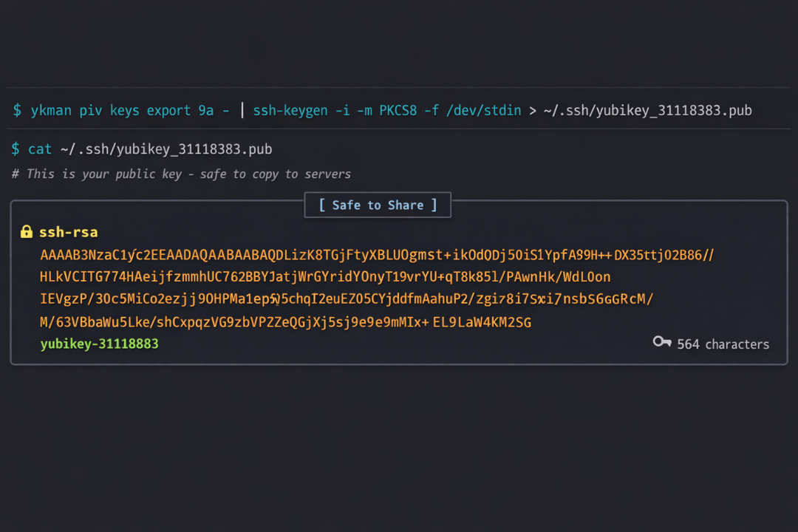
Task: Click the 'This is your public key' comment line
Action: (x=181, y=174)
